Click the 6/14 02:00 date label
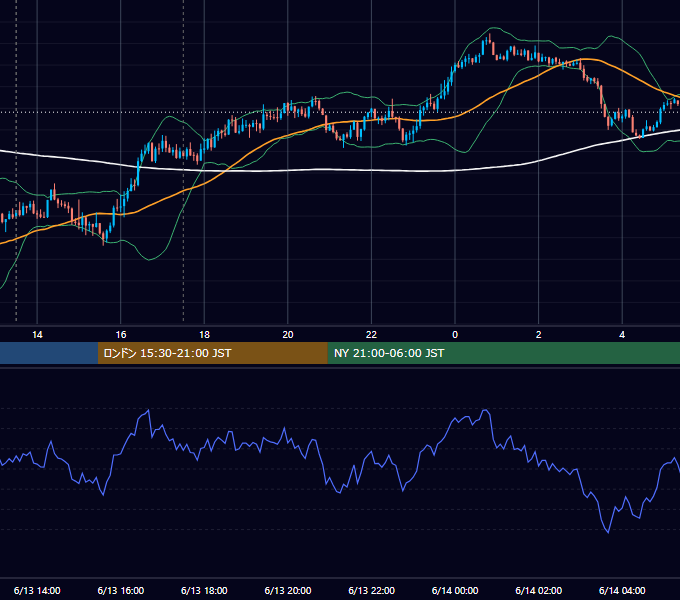The height and width of the screenshot is (600, 680). (539, 590)
